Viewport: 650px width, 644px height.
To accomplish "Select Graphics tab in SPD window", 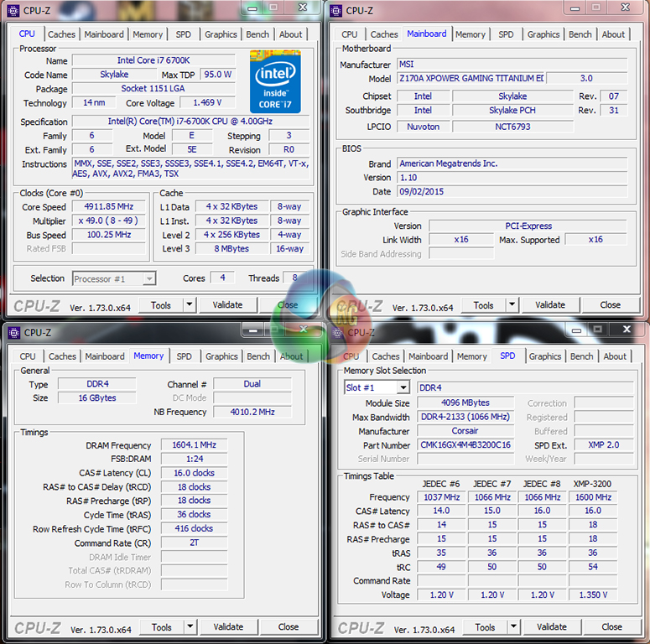I will [544, 356].
